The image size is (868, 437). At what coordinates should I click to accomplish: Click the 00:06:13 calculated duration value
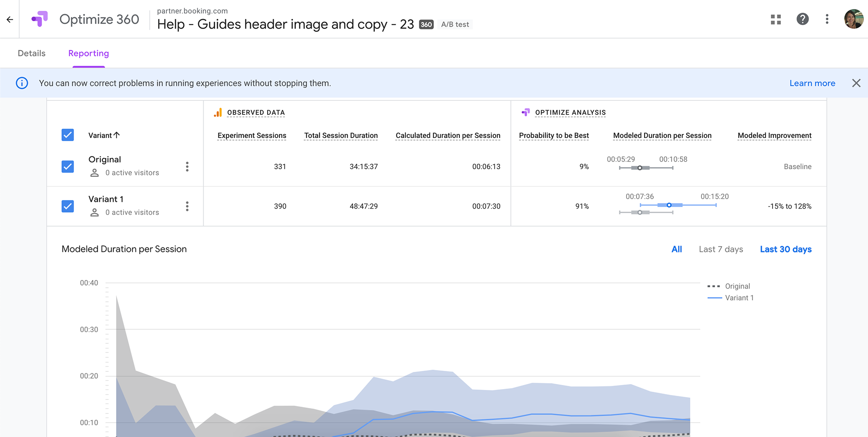tap(486, 167)
